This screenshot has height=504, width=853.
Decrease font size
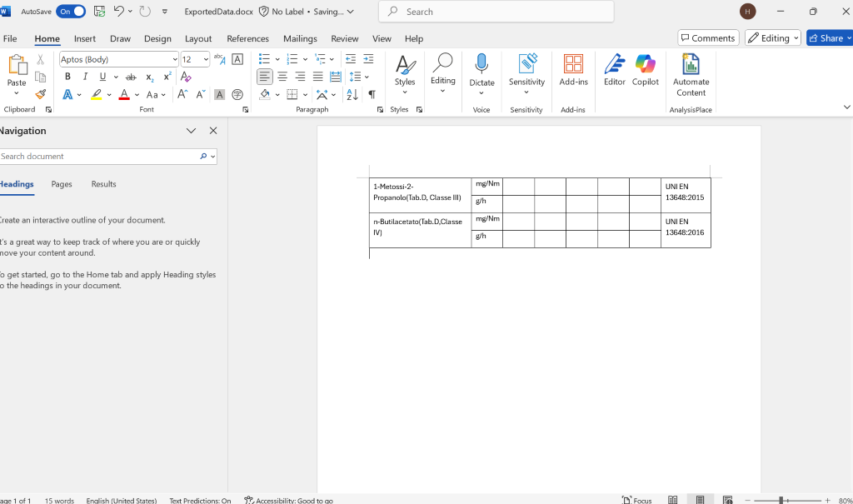click(201, 94)
